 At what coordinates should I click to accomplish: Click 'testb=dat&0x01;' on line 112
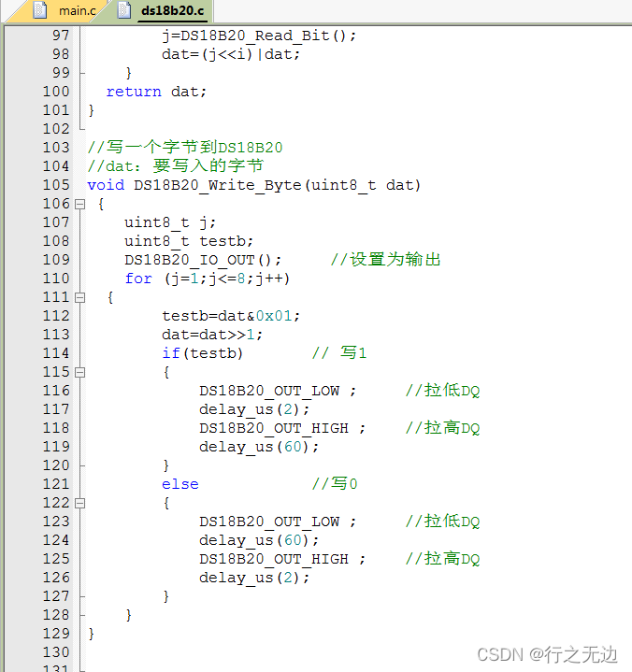point(231,316)
